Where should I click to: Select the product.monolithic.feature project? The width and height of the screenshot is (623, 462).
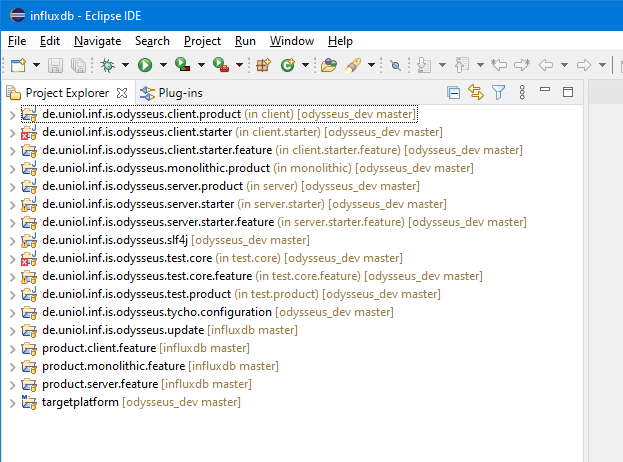click(x=112, y=366)
